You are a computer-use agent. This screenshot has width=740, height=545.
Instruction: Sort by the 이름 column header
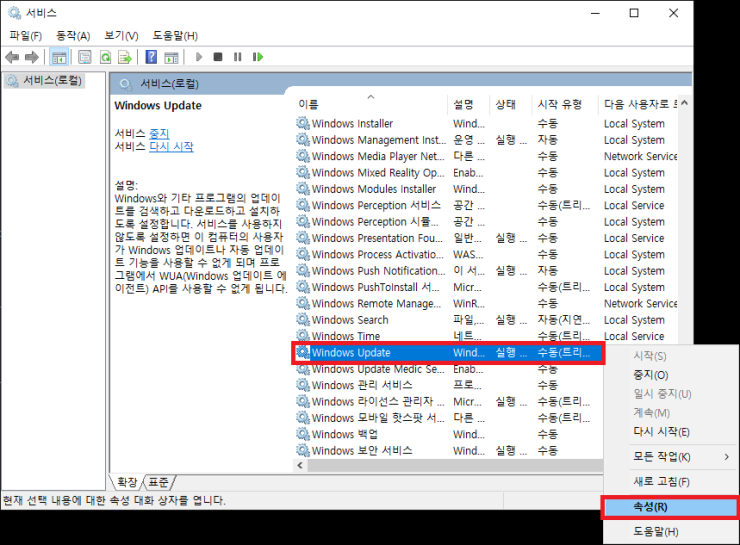pos(309,104)
